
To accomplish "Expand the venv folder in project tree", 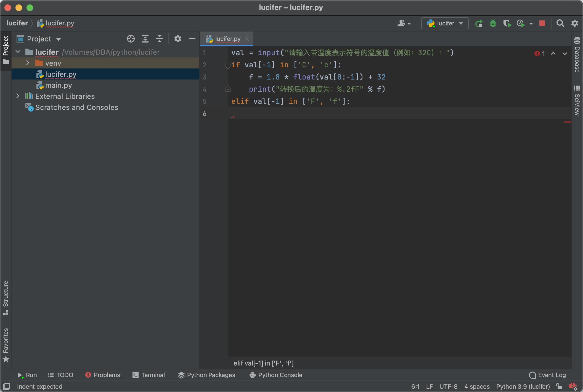I will coord(28,63).
